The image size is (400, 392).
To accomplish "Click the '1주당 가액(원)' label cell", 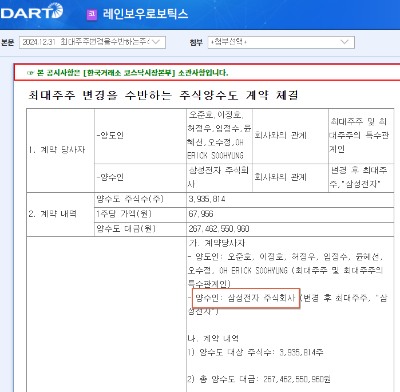I will [x=140, y=214].
